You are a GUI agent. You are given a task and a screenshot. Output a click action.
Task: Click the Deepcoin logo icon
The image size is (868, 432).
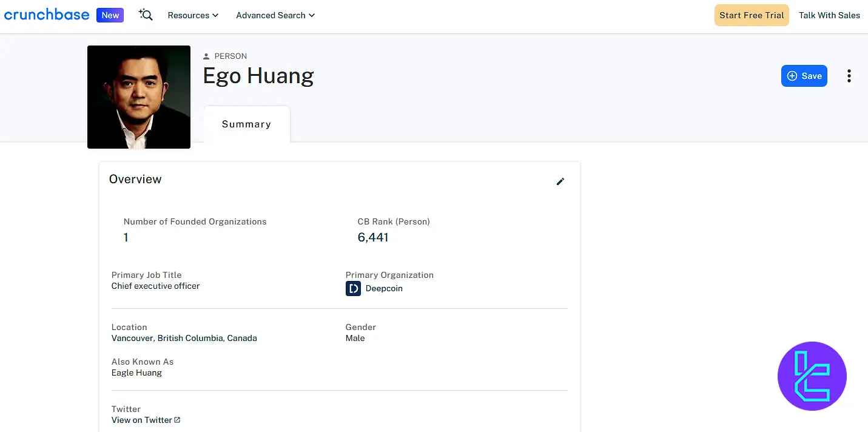click(353, 289)
